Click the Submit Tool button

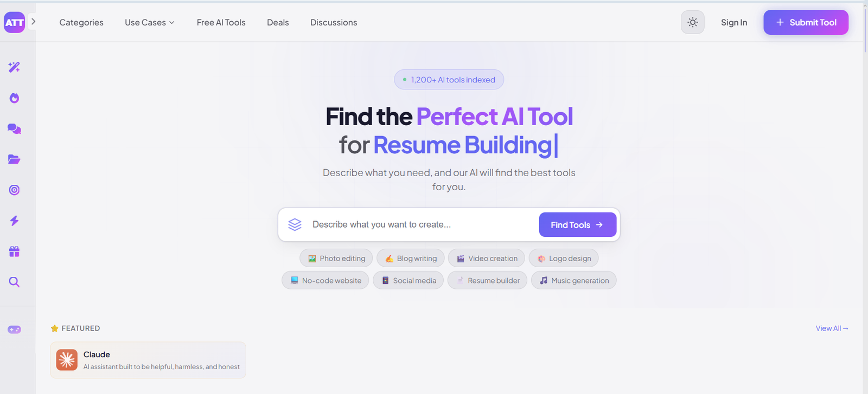coord(806,22)
